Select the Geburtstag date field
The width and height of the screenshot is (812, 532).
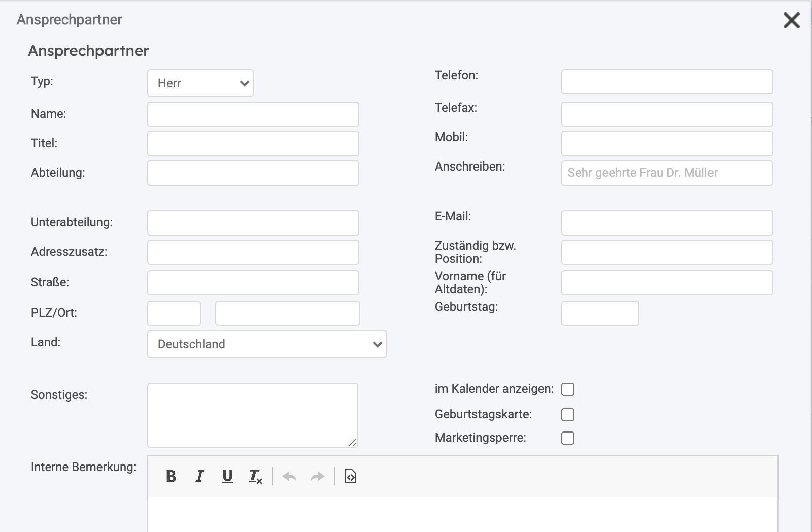[600, 313]
